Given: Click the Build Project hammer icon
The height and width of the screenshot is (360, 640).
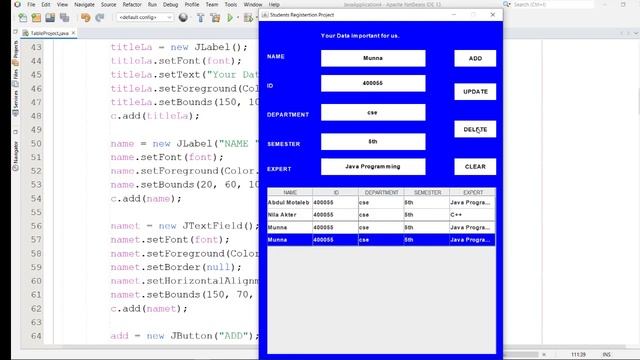Looking at the screenshot, I should (200, 18).
